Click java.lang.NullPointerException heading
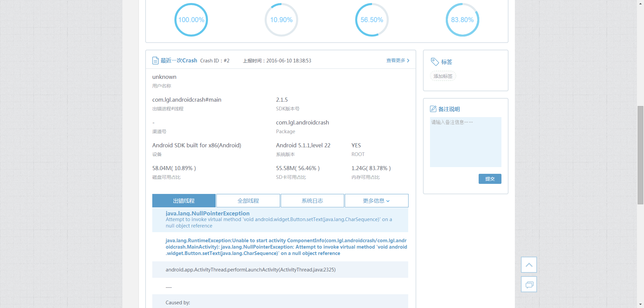The image size is (644, 308). tap(208, 213)
